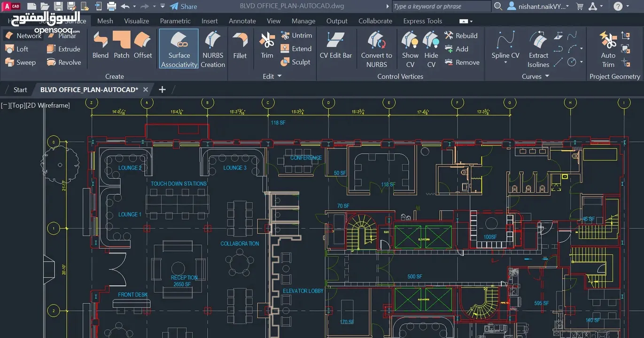
Task: Select the Line tool in Curves panel
Action: pos(558,62)
